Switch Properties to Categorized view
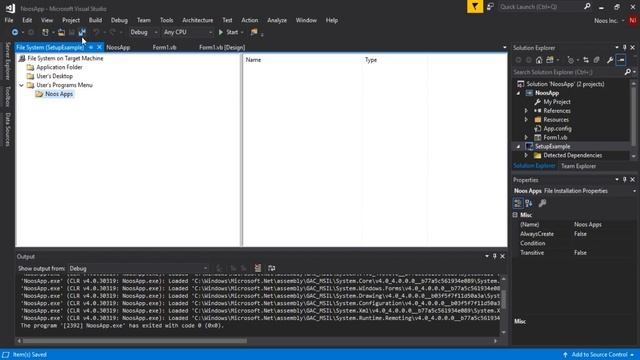This screenshot has width=640, height=360. tap(518, 203)
